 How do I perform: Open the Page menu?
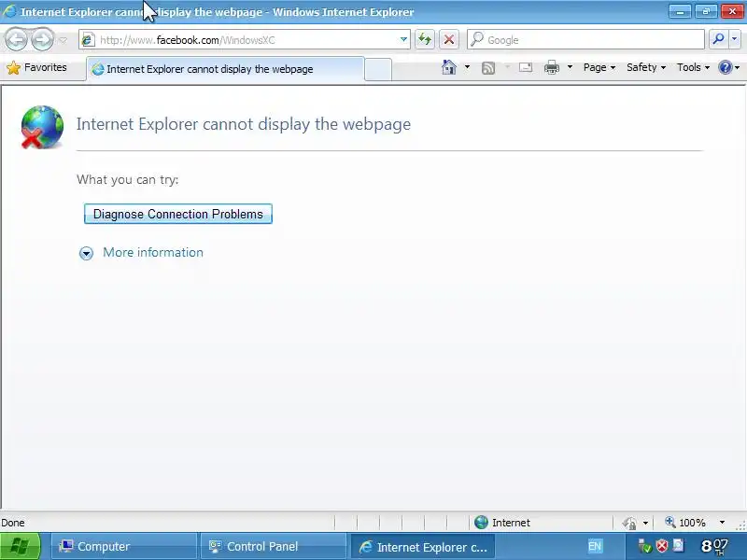[x=599, y=67]
